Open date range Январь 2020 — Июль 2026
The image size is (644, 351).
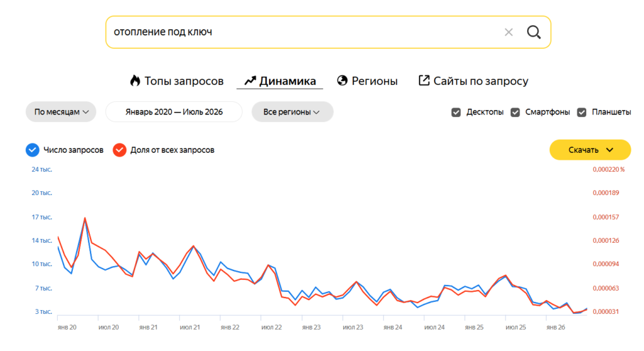click(174, 112)
